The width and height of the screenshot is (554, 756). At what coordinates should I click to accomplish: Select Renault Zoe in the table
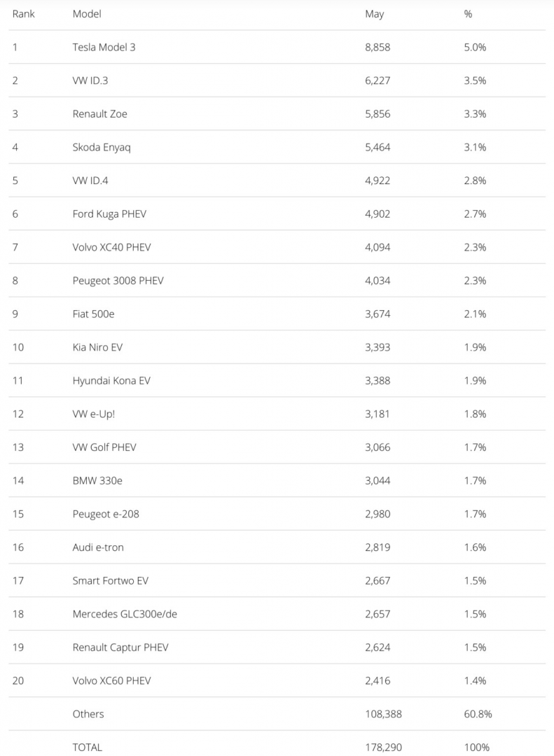(x=100, y=114)
